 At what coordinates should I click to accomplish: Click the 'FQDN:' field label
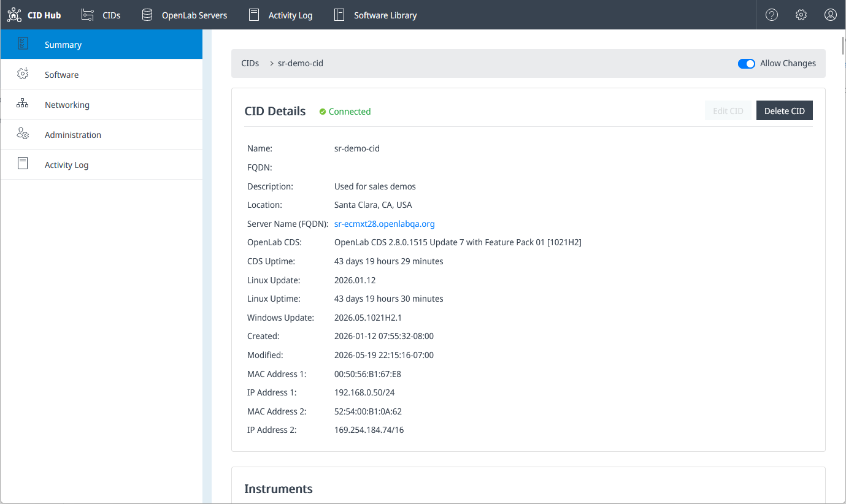coord(260,167)
